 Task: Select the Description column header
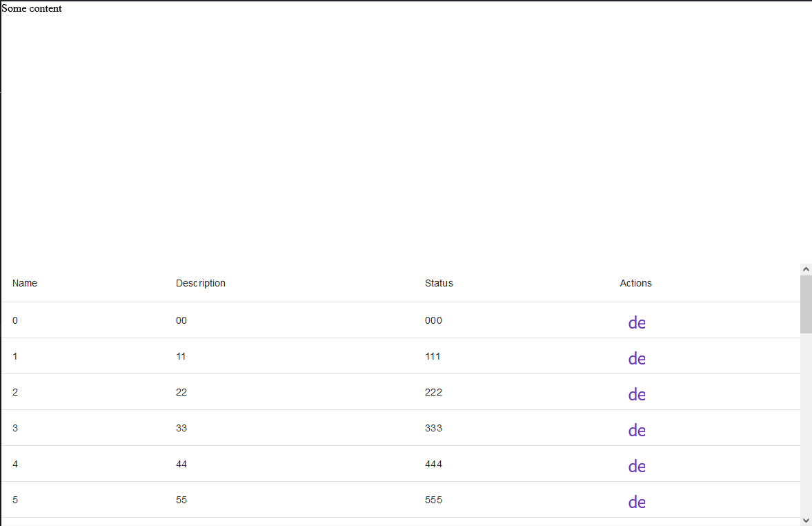pyautogui.click(x=201, y=283)
